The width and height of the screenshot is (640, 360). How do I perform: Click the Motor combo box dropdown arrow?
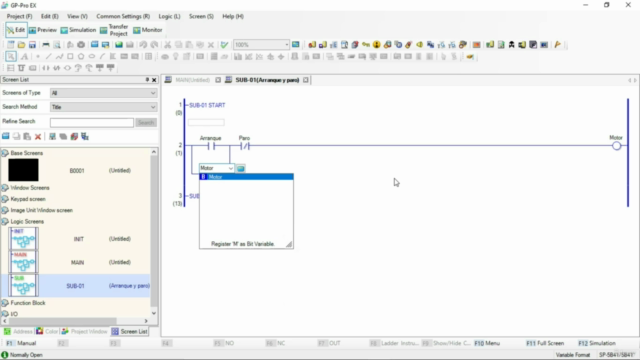231,168
